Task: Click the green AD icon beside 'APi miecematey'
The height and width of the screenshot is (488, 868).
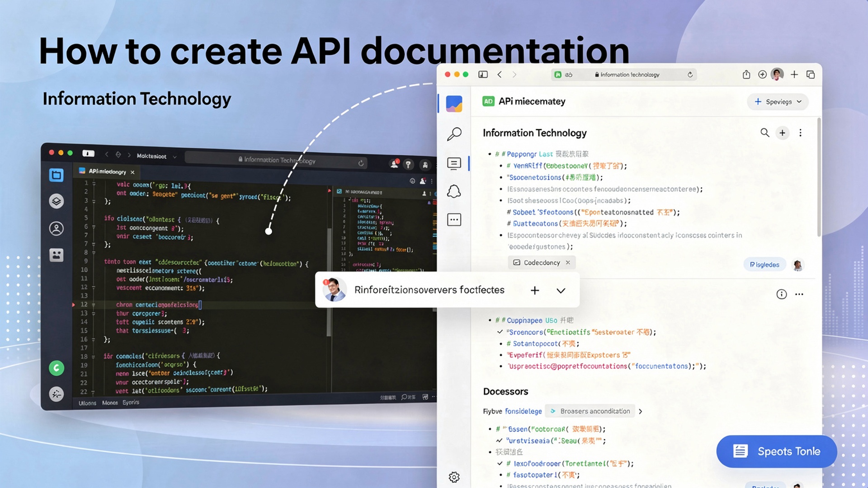Action: coord(488,101)
